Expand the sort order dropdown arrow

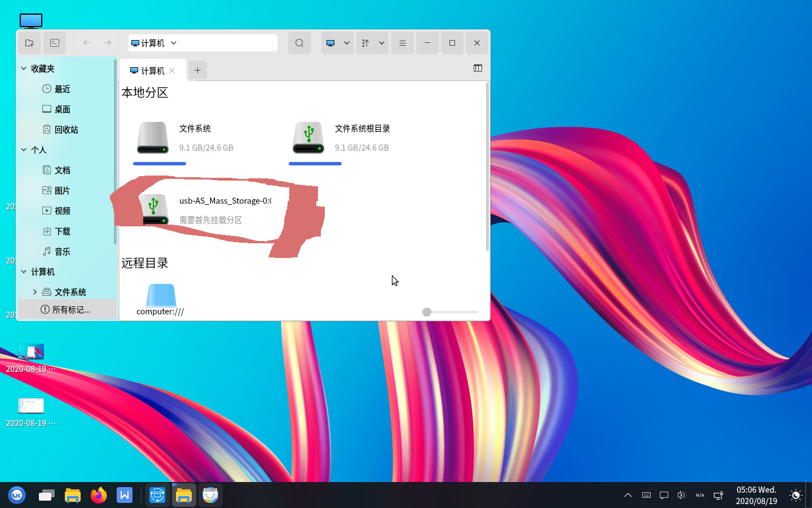pos(382,43)
